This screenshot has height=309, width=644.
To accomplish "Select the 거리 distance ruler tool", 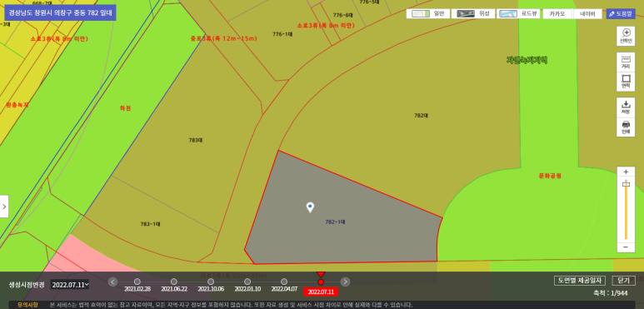I will (x=626, y=62).
